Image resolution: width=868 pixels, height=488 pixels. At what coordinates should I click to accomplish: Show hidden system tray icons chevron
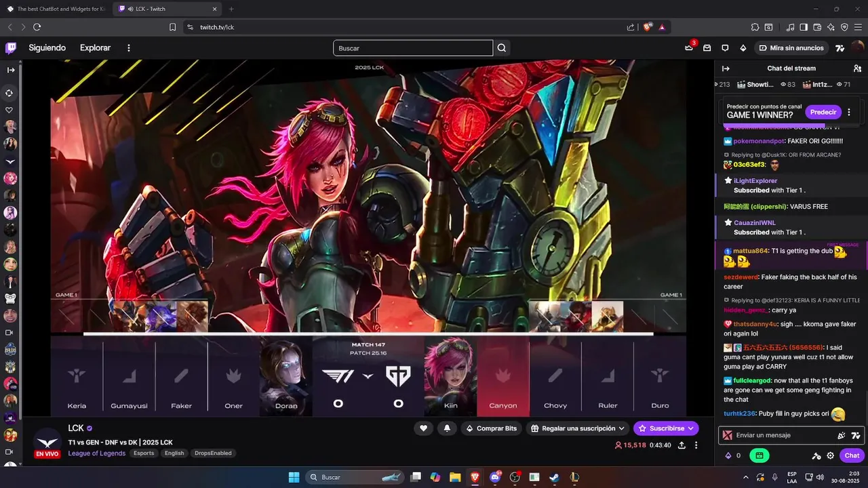[x=746, y=477]
